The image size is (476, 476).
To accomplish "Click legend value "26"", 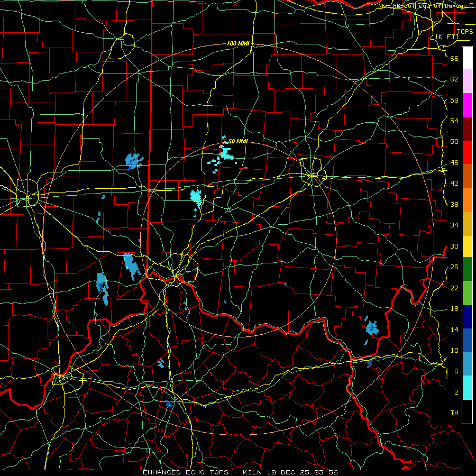I will (454, 267).
